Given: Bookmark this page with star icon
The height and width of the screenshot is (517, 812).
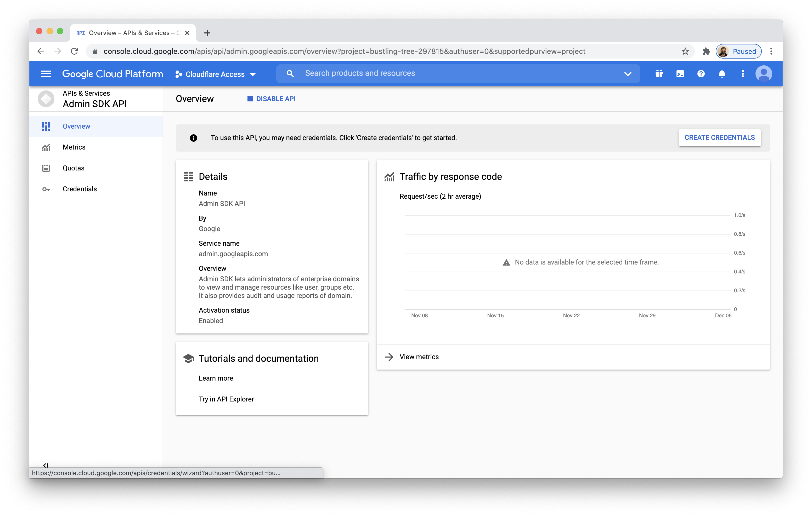Looking at the screenshot, I should 685,51.
